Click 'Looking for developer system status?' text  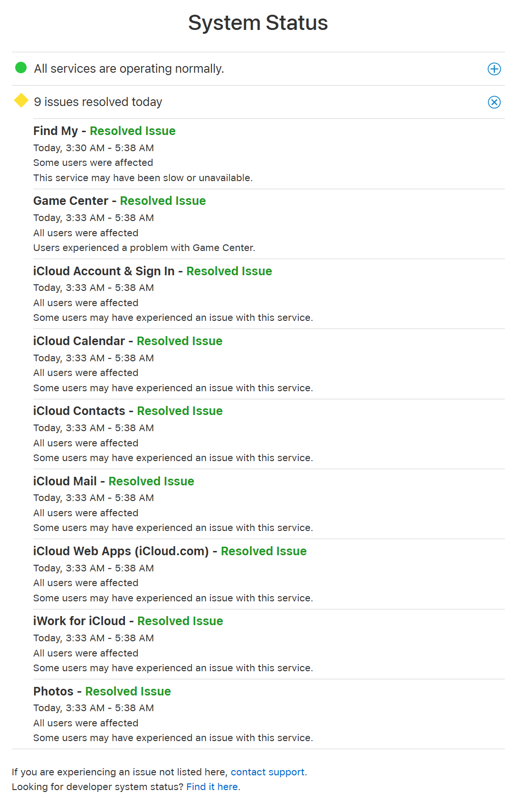coord(97,787)
